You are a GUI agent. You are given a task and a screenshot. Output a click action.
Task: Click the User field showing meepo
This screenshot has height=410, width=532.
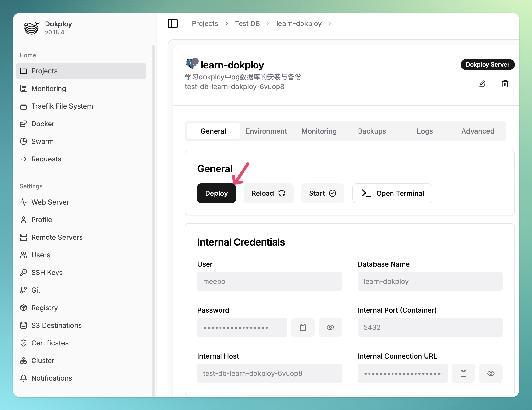tap(270, 281)
